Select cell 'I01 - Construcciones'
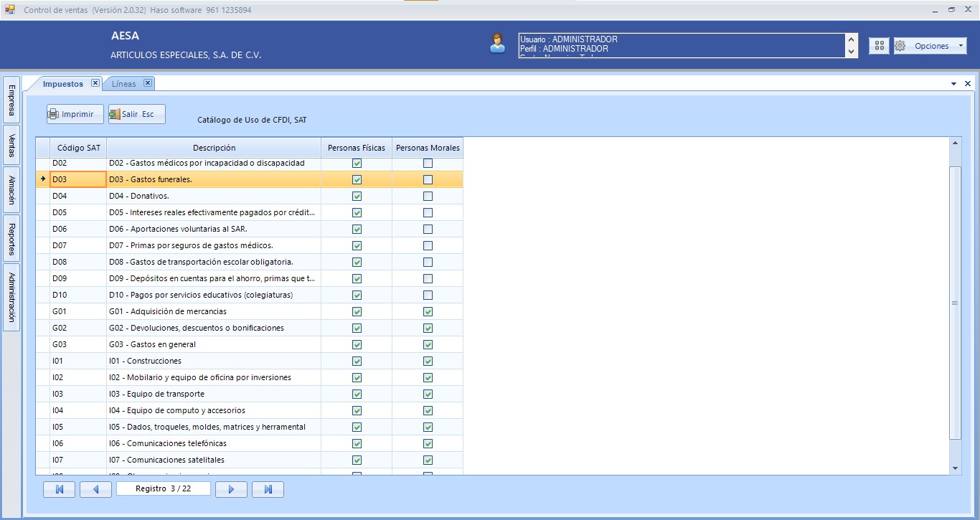 point(214,361)
